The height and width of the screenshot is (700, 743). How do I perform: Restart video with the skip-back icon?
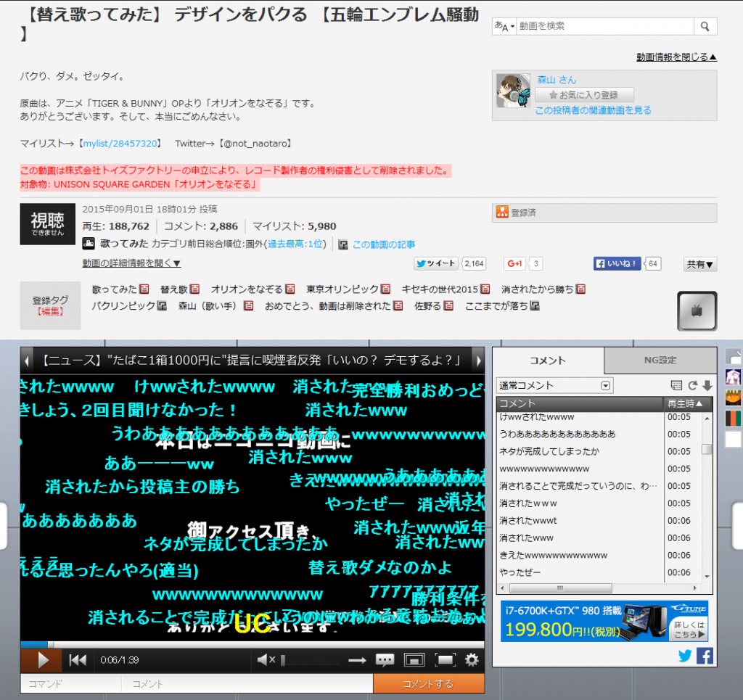click(78, 660)
